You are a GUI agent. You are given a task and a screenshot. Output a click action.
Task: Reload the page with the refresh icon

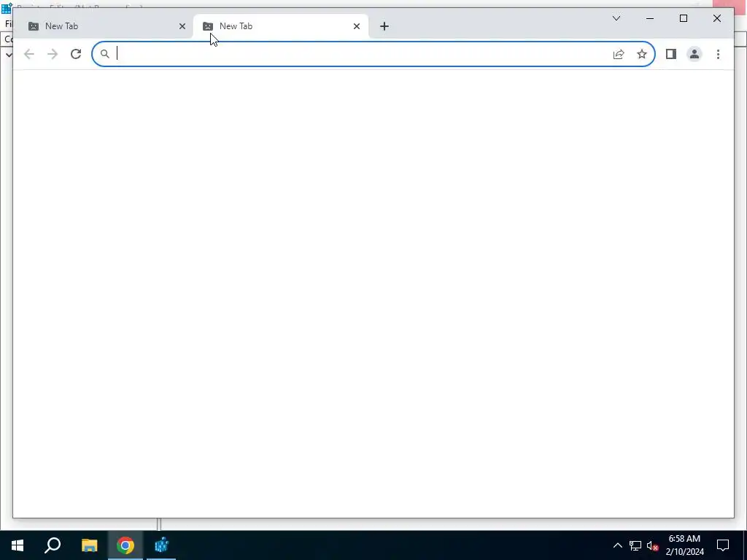point(76,54)
